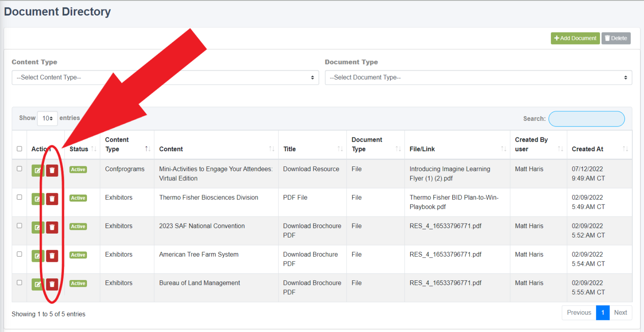Open the Select Document Type dropdown

[478, 78]
